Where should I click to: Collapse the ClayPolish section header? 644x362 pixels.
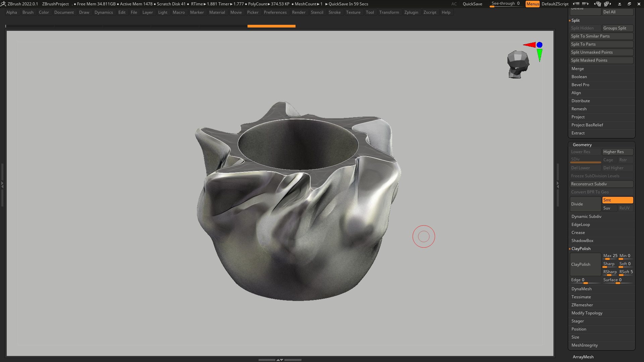tap(581, 249)
